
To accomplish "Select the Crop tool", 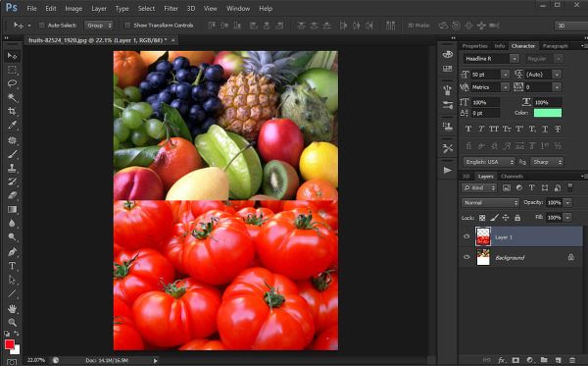I will (12, 112).
